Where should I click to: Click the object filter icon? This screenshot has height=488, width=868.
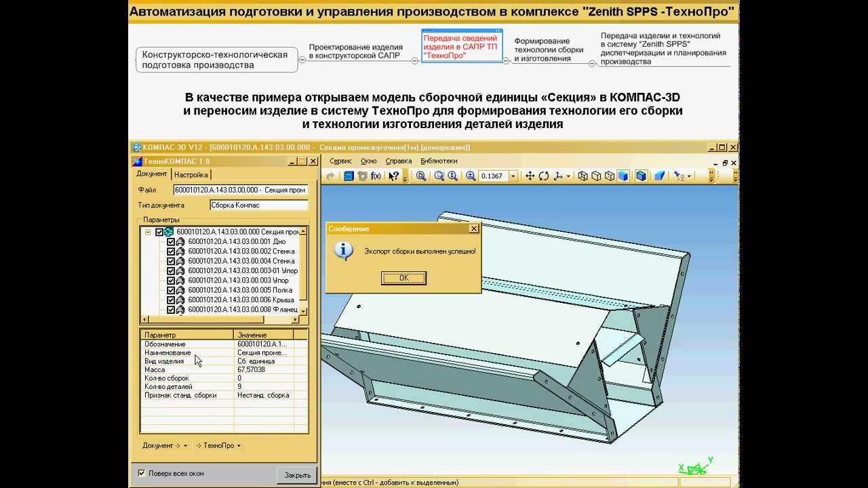[679, 176]
